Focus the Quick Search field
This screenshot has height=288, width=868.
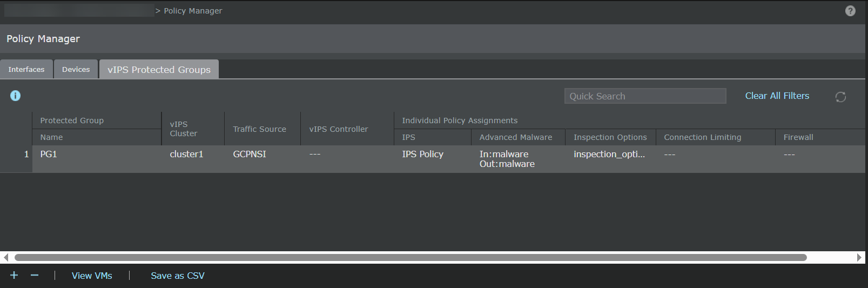[645, 96]
